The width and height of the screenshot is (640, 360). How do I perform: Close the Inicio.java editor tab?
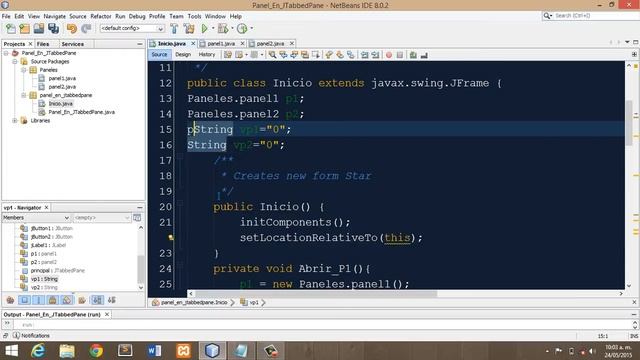[x=193, y=43]
